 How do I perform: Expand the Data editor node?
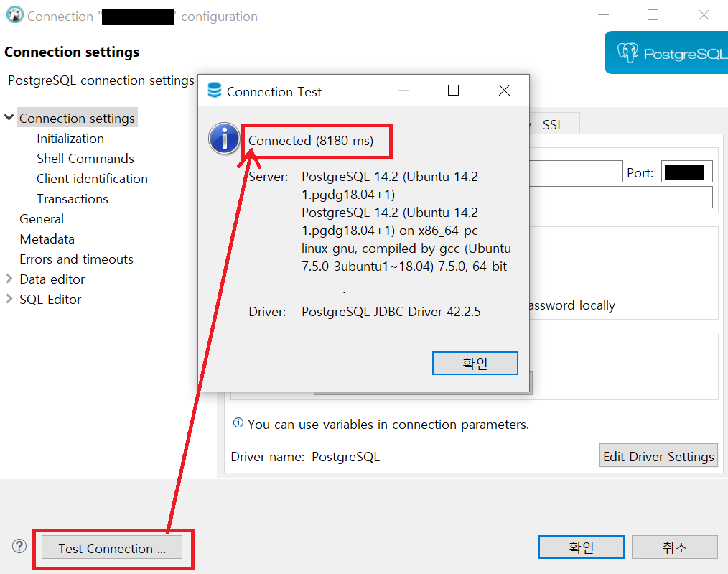click(9, 279)
